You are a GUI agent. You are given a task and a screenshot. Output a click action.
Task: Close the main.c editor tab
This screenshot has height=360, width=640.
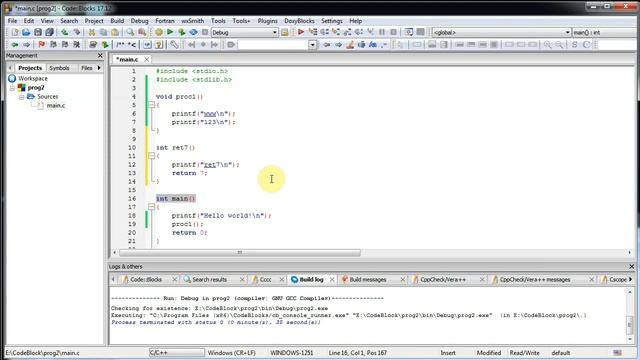(x=146, y=60)
